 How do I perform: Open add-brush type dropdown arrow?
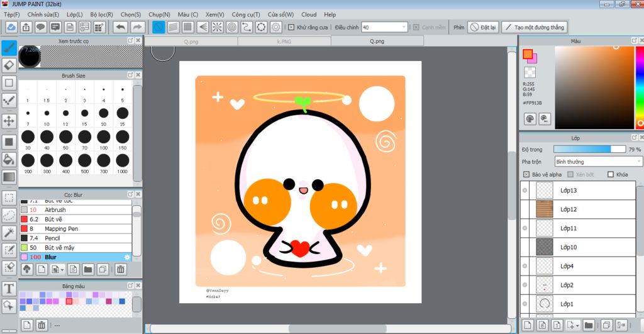[62, 270]
